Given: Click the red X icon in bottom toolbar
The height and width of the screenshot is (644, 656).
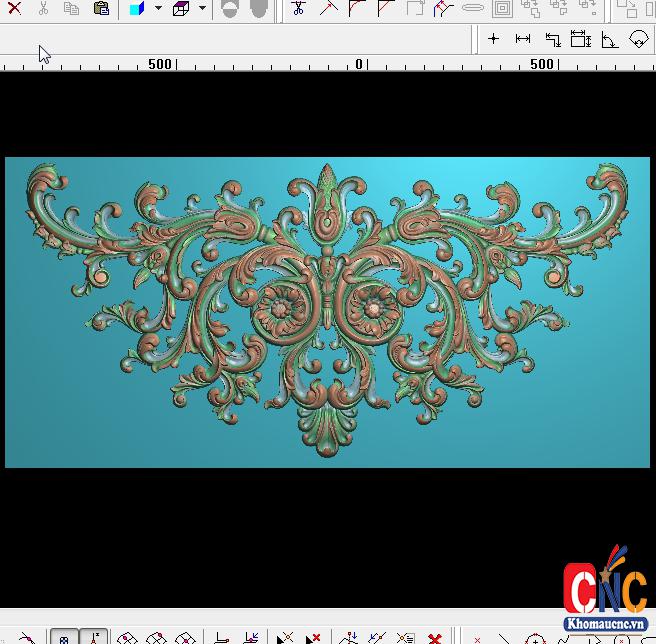Looking at the screenshot, I should [x=434, y=637].
